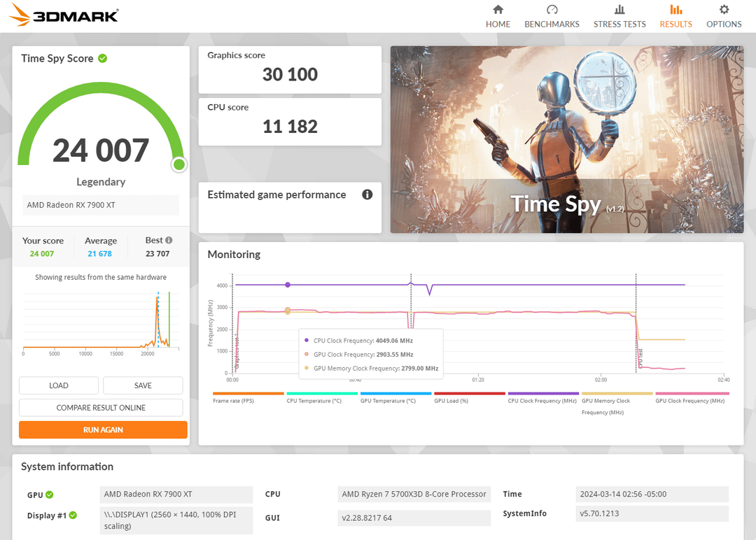Image resolution: width=756 pixels, height=540 pixels.
Task: Click the GPU value in System information
Action: (176, 495)
